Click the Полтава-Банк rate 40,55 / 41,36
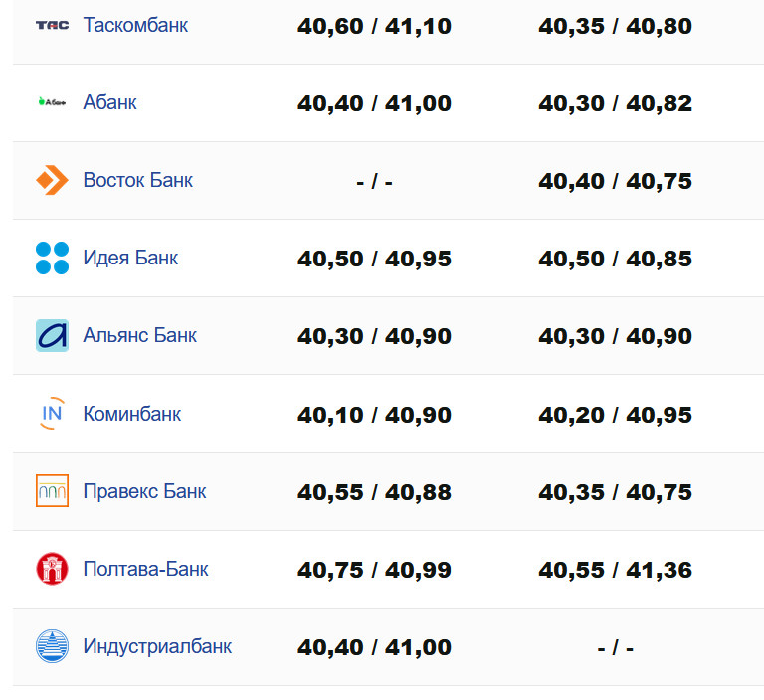The width and height of the screenshot is (764, 700). point(615,570)
